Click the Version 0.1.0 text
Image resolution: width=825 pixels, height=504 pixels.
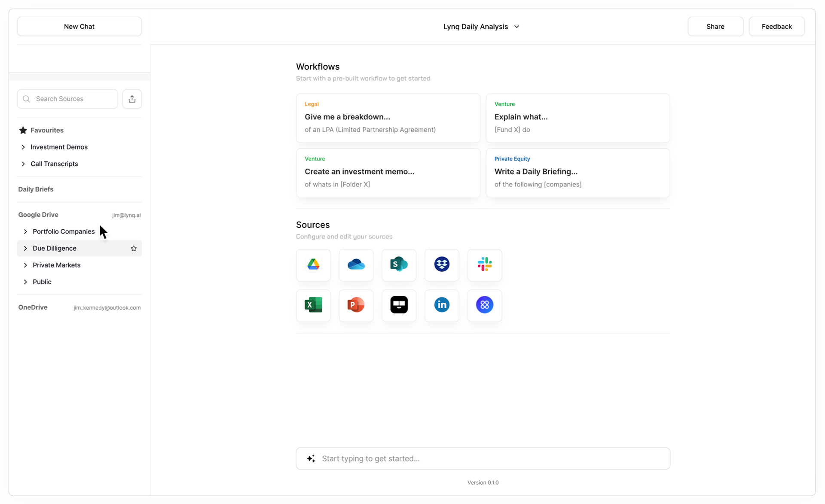(x=483, y=483)
